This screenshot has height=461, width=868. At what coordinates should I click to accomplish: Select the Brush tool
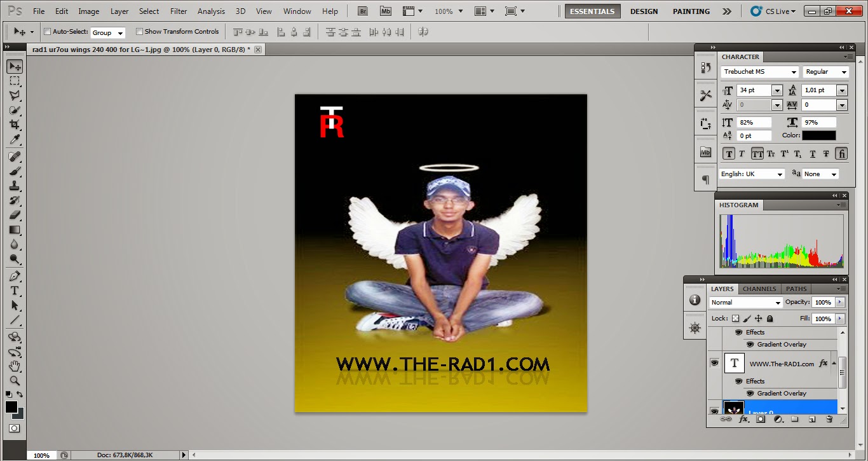(x=14, y=171)
